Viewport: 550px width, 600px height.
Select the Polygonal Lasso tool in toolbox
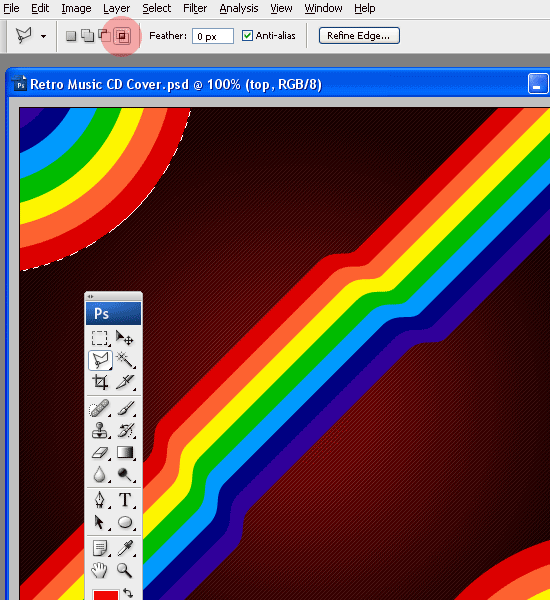tap(100, 360)
